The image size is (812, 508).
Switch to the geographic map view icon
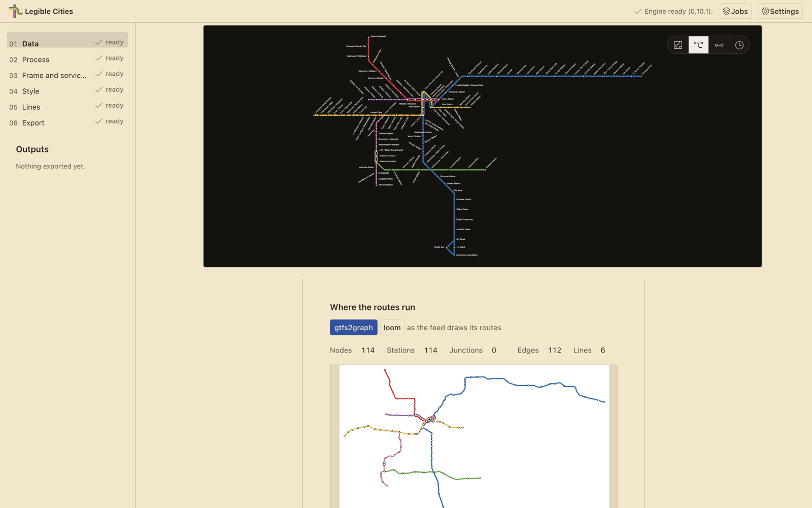tap(678, 45)
